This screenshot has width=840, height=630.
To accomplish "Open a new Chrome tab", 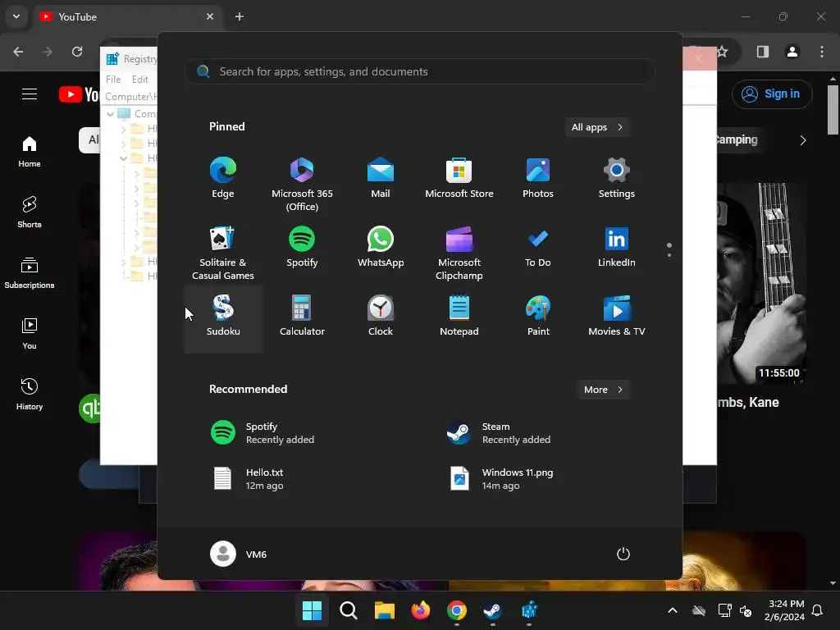I will [240, 16].
